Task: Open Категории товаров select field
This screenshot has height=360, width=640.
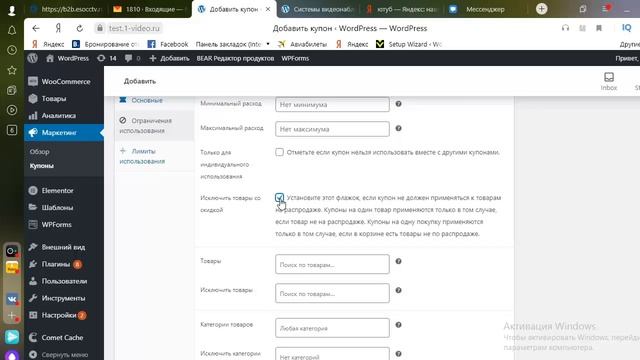Action: 332,328
